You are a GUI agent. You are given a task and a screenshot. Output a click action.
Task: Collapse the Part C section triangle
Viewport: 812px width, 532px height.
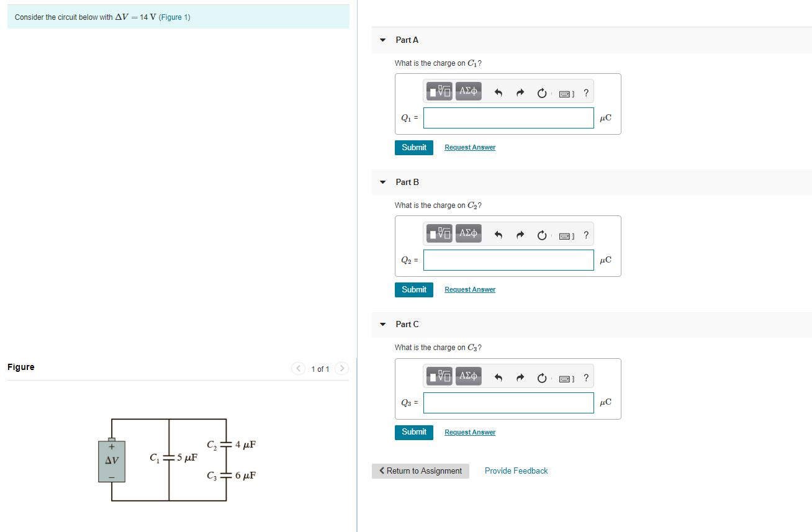point(383,324)
